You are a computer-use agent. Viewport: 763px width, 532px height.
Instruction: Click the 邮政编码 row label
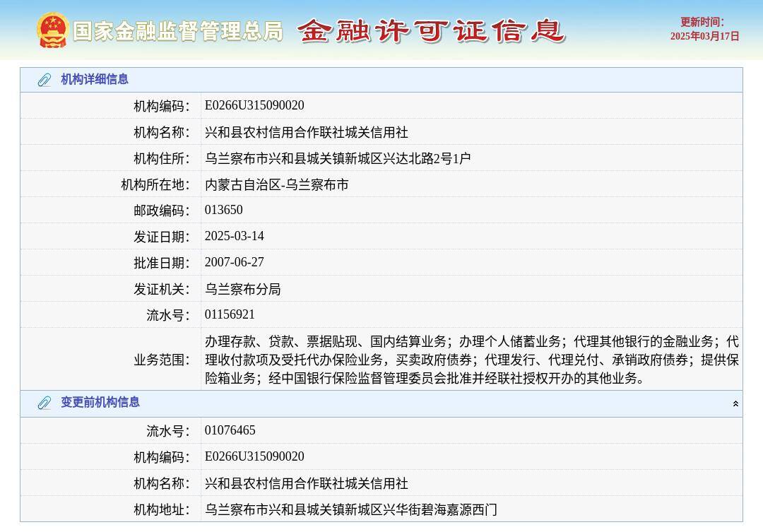tap(162, 211)
